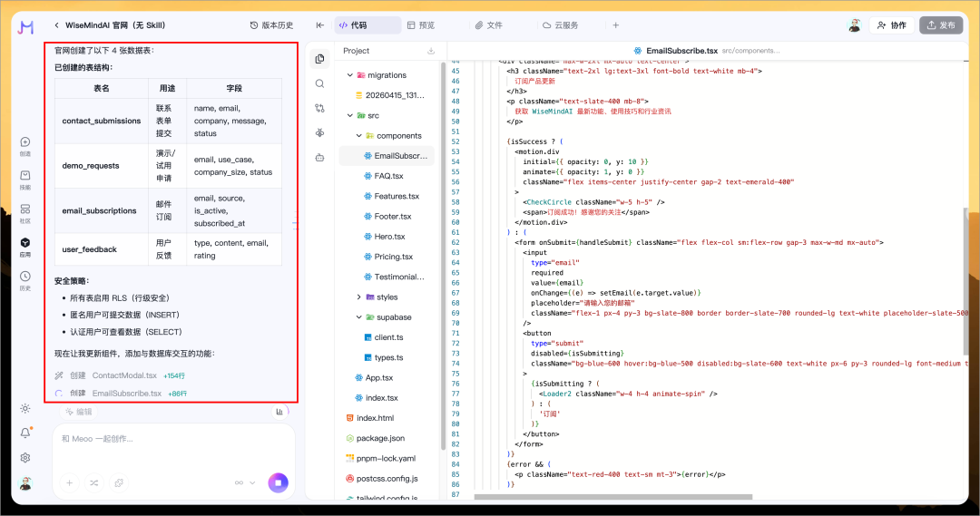980x516 pixels.
Task: Open the notifications bell
Action: click(x=25, y=433)
